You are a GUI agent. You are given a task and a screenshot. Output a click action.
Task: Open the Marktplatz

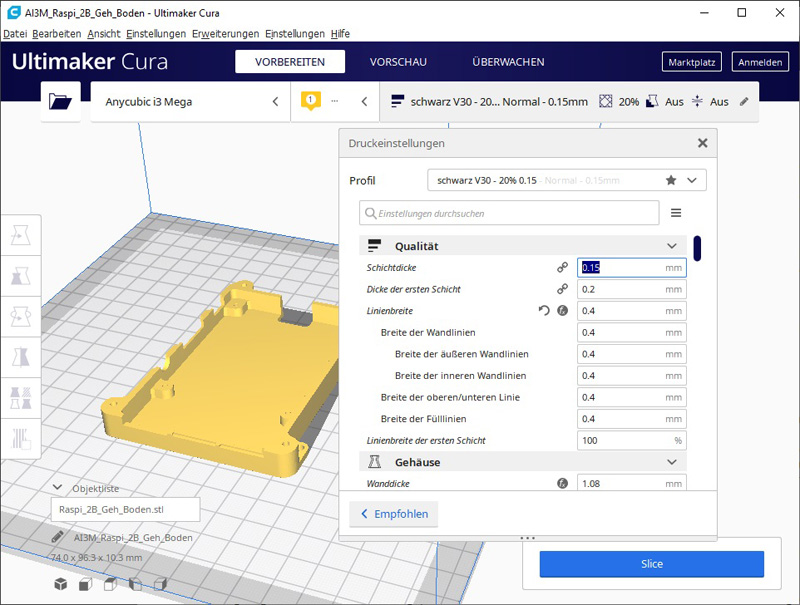[692, 62]
